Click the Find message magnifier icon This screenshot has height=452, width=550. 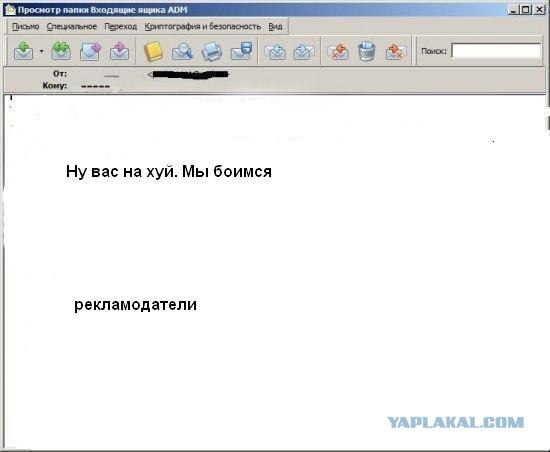click(182, 51)
